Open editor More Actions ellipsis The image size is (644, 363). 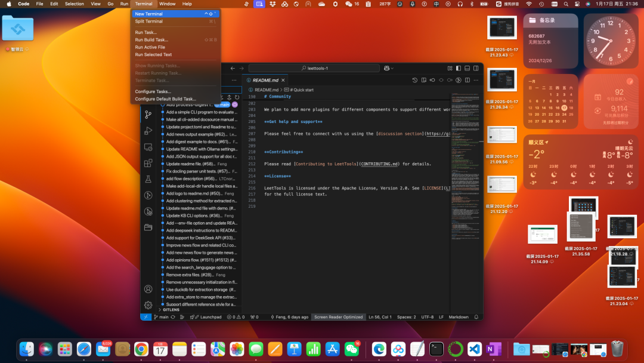[x=476, y=80]
